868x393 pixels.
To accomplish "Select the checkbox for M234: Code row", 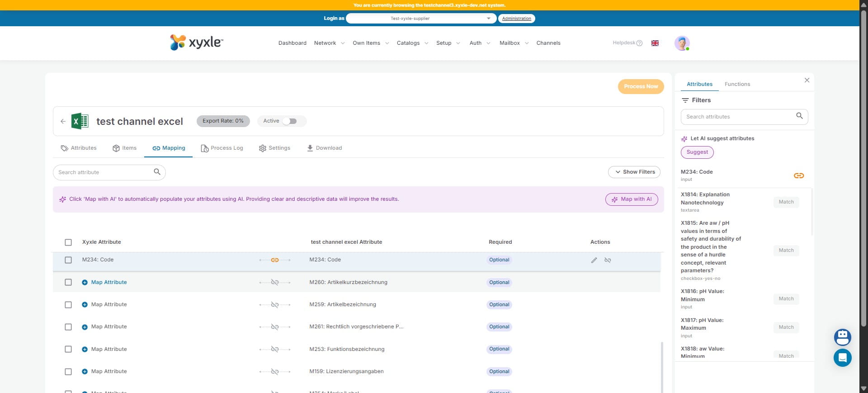I will click(x=68, y=260).
